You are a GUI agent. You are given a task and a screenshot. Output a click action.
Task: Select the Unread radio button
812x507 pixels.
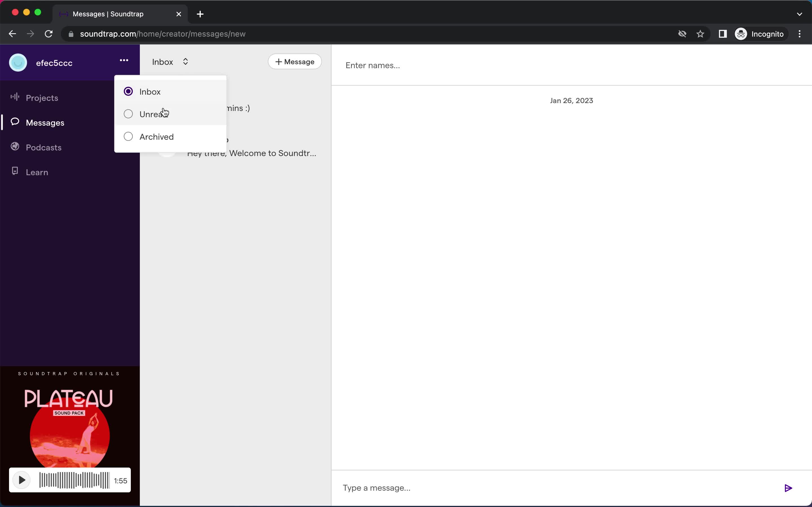pos(128,114)
